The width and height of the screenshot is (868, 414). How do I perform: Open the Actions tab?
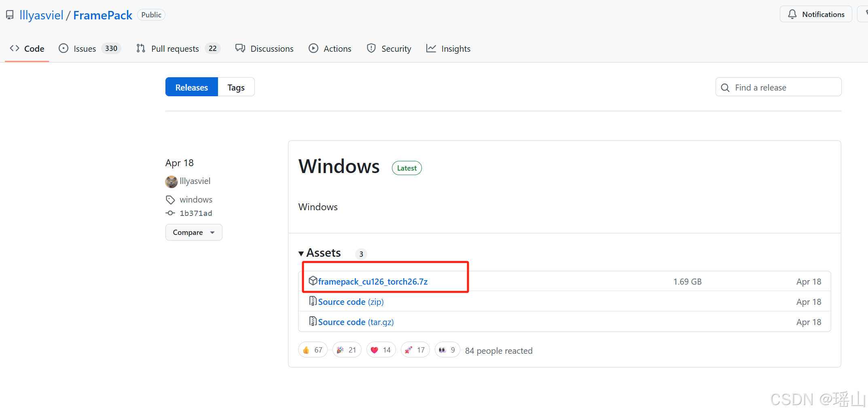[330, 49]
